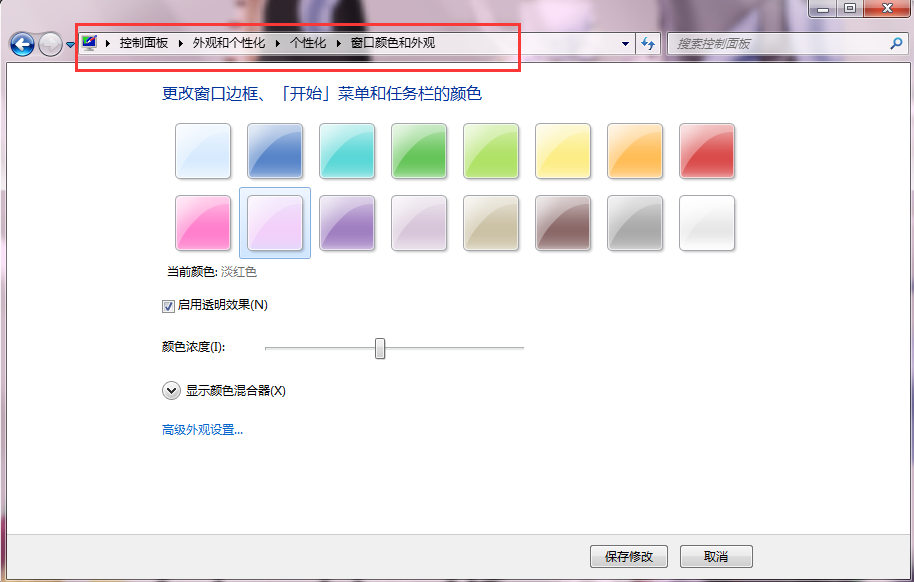Viewport: 914px width, 582px height.
Task: Click 个性化 breadcrumb item
Action: [x=308, y=43]
